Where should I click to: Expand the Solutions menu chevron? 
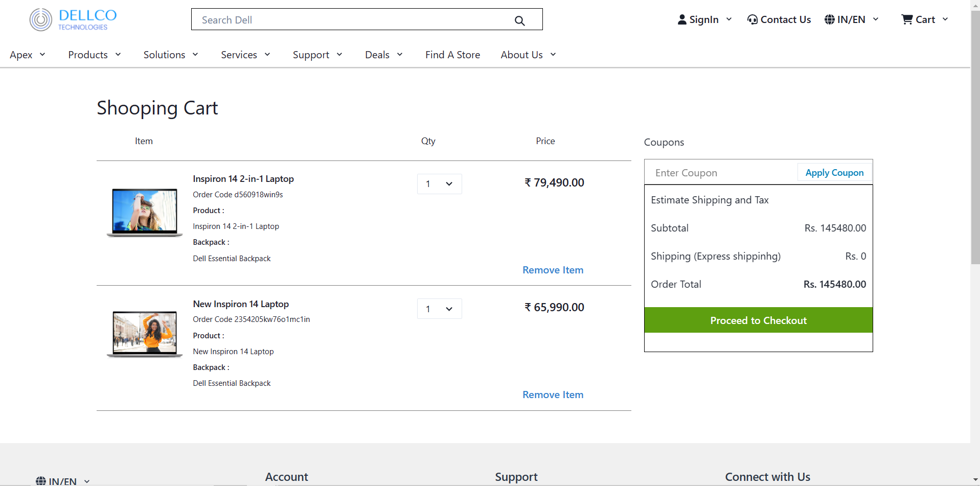point(195,55)
